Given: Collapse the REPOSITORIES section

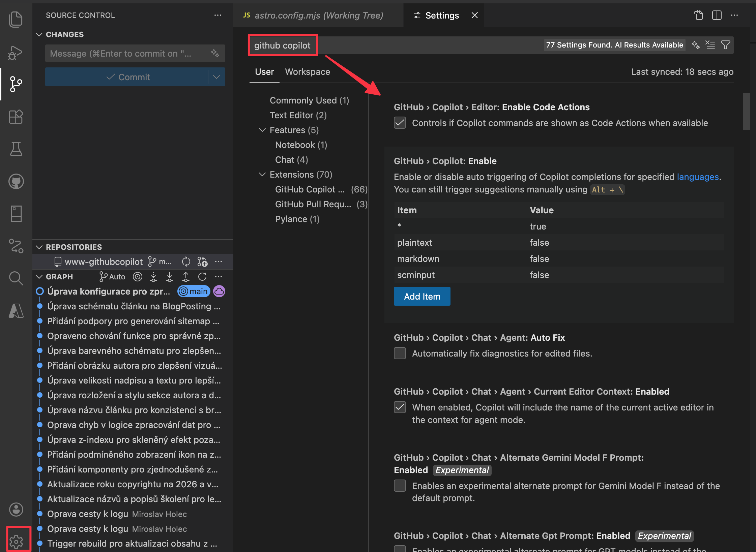Looking at the screenshot, I should click(39, 247).
